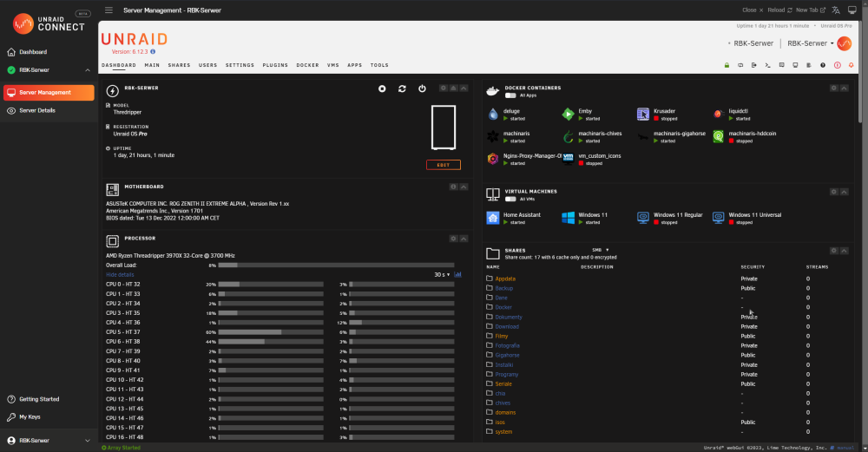Collapse the Virtual Machines panel
This screenshot has width=868, height=452.
[845, 192]
